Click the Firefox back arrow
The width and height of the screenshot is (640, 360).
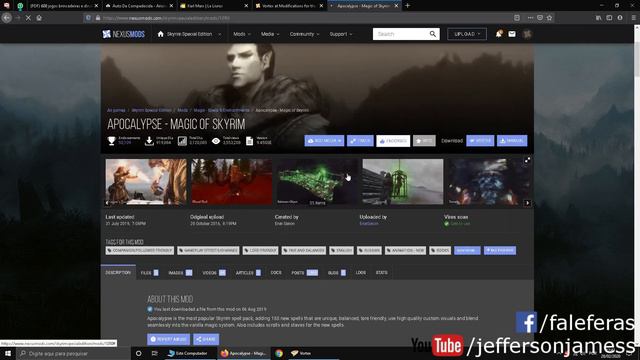[x=7, y=18]
